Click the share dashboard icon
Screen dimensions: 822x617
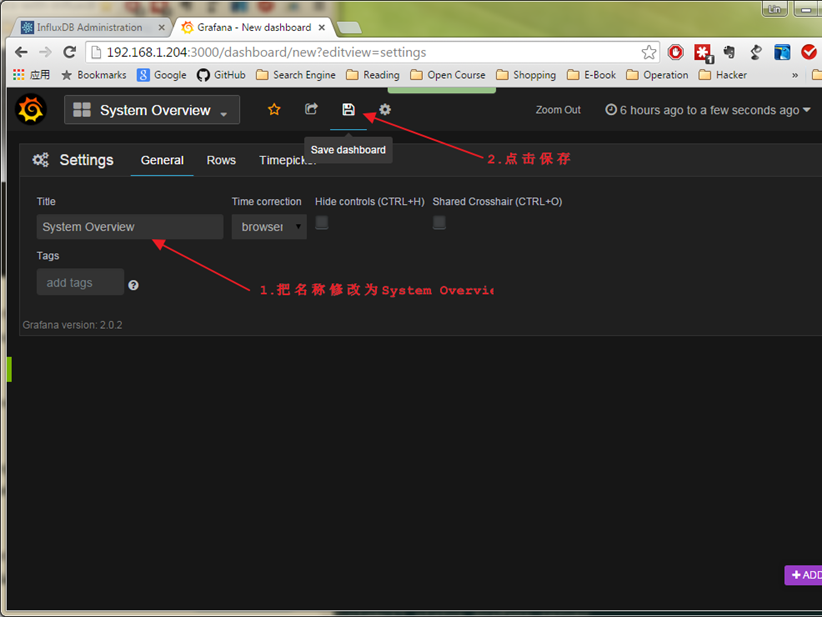311,109
